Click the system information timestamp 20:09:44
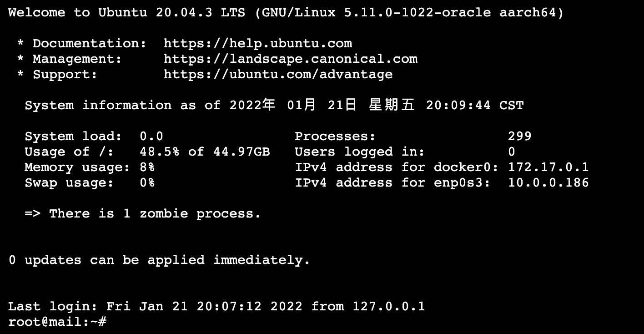This screenshot has width=644, height=334. point(458,106)
